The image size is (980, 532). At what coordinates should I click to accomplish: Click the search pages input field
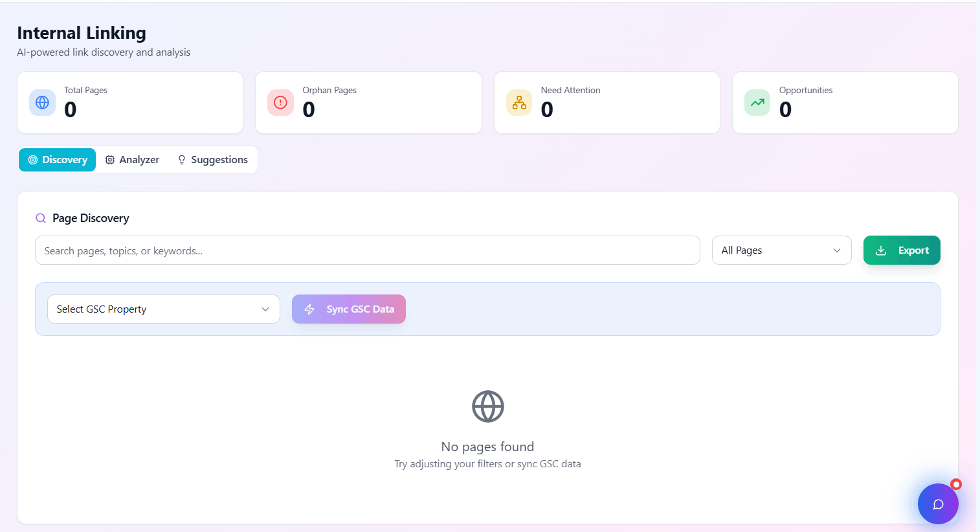367,250
